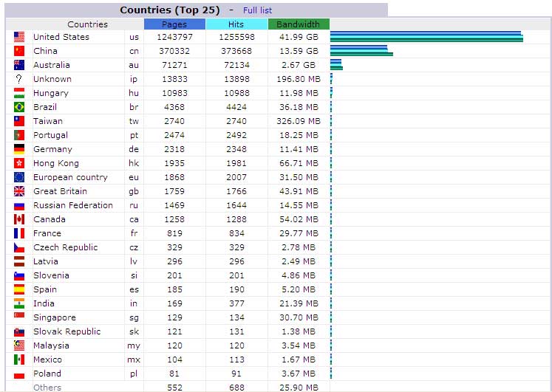Image resolution: width=552 pixels, height=392 pixels.
Task: Click the green Bandwidth column header
Action: point(299,24)
